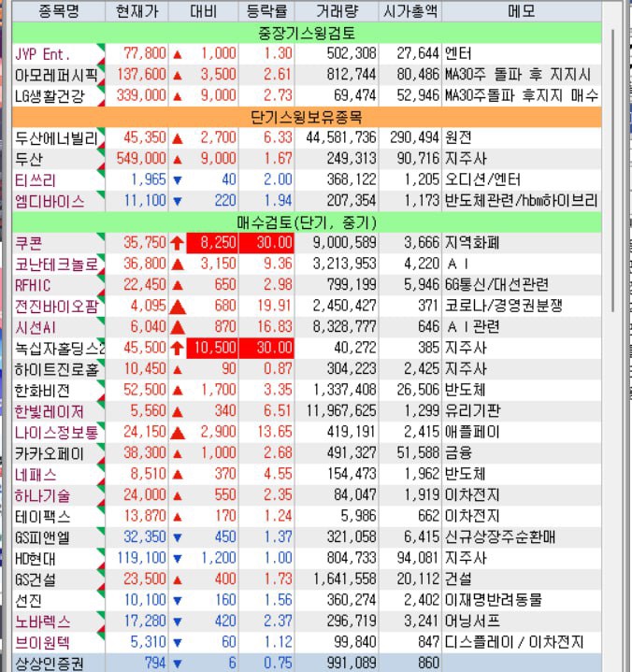Click the down triangle in the 엠디바이스 row
This screenshot has height=672, width=632.
coord(177,202)
